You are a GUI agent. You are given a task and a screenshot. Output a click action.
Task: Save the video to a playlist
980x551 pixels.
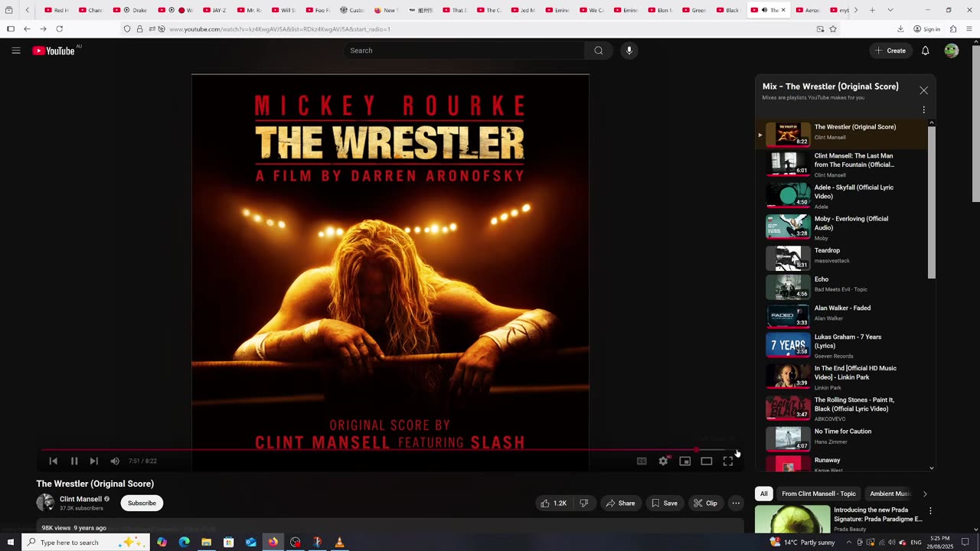click(665, 503)
